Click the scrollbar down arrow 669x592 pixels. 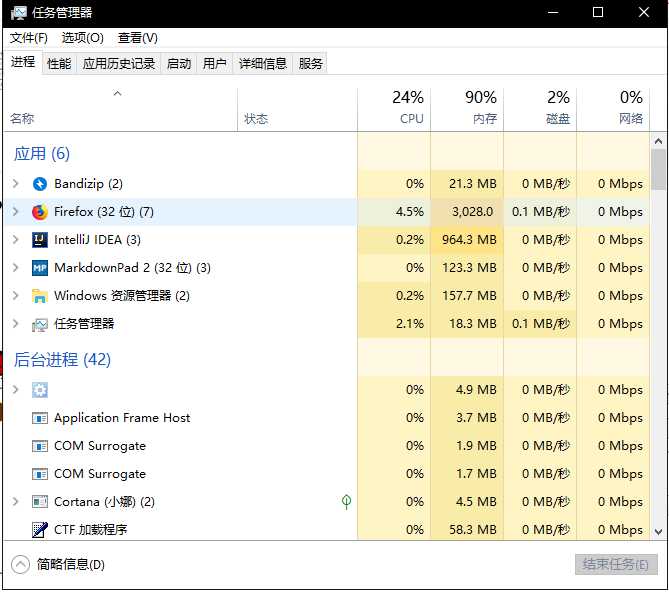click(658, 532)
